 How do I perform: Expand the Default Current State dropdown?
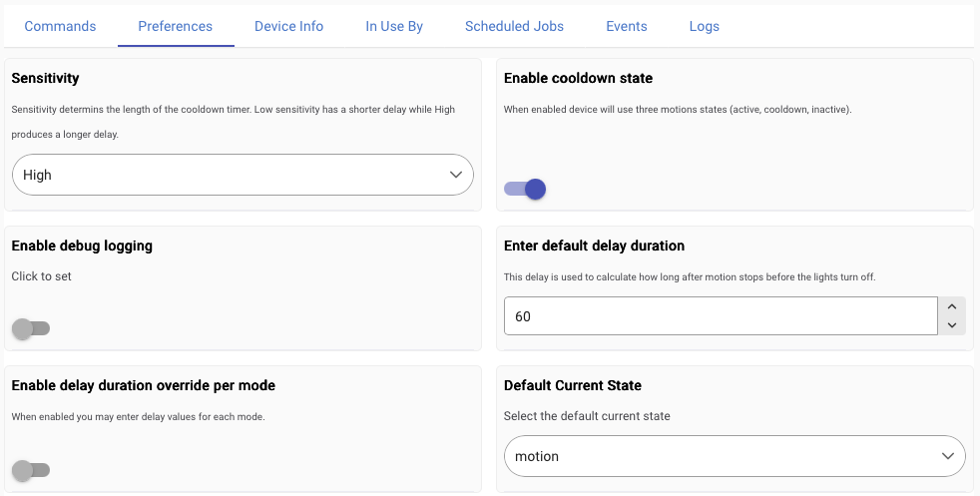pos(735,456)
